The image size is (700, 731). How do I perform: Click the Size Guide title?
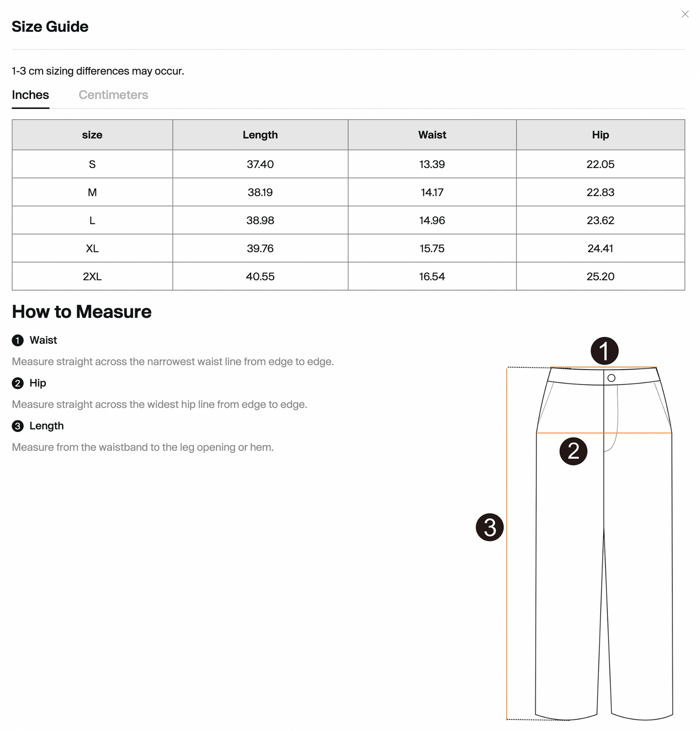click(50, 26)
